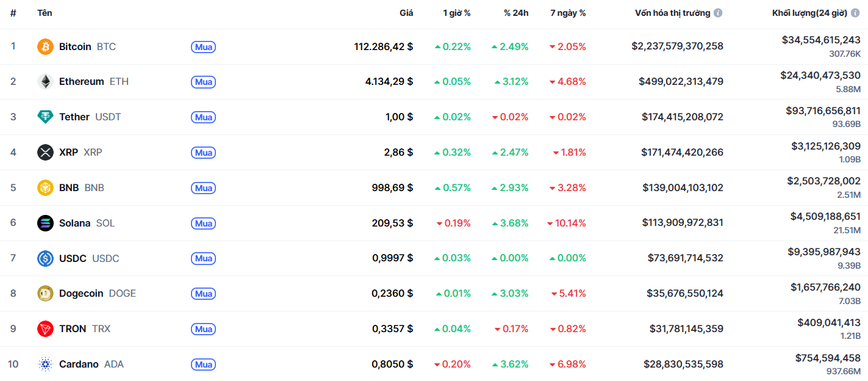Click the Ethereum coin logo
This screenshot has height=381, width=868.
pyautogui.click(x=45, y=82)
